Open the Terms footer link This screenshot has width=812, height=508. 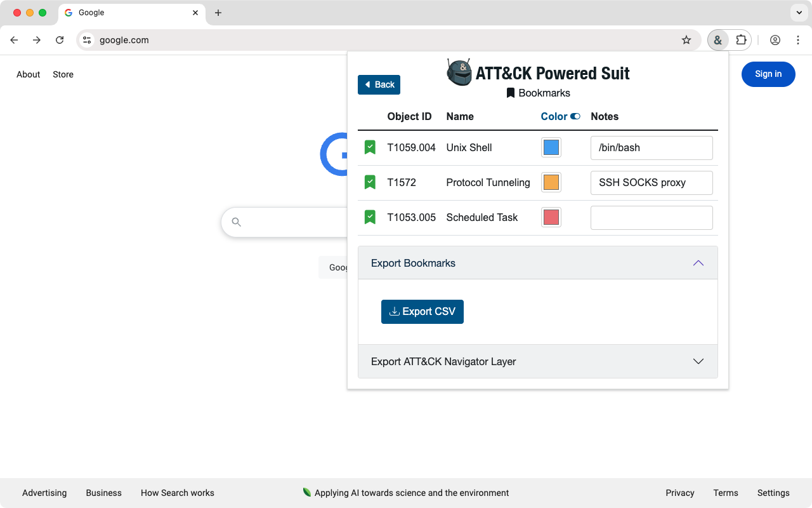726,493
